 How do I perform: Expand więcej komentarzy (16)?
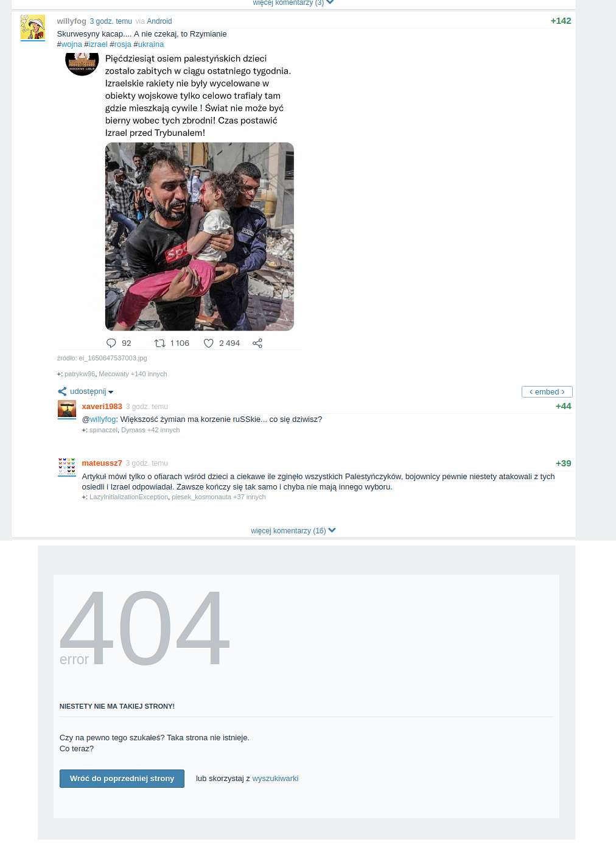(x=293, y=531)
